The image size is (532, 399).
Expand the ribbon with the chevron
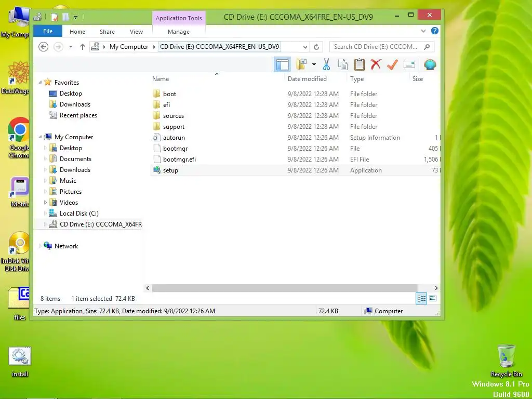[423, 31]
